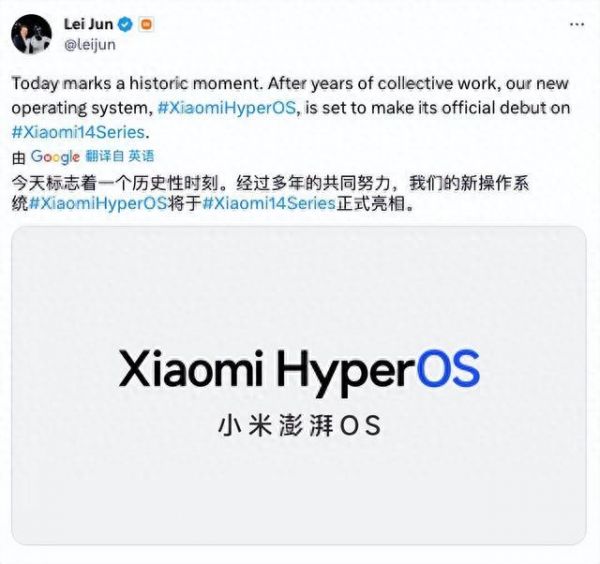Open the Xiaomi HyperOS image card
This screenshot has height=564, width=600.
pos(299,385)
